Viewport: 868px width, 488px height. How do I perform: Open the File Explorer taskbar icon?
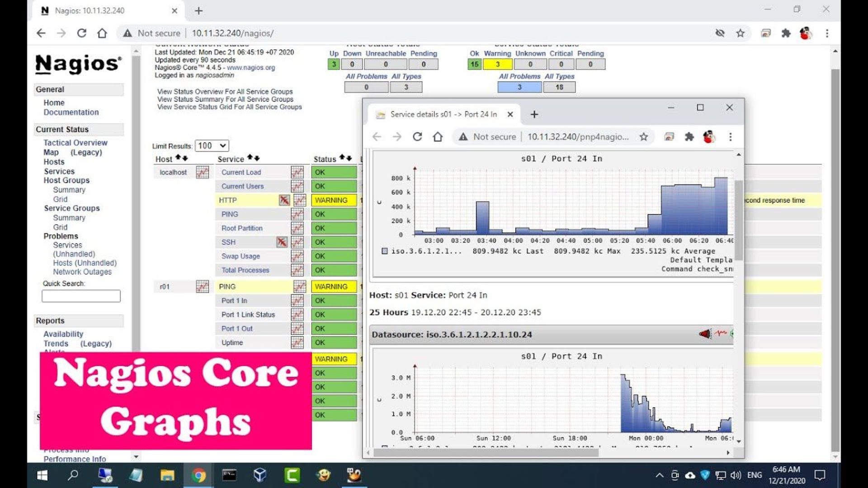pyautogui.click(x=167, y=475)
